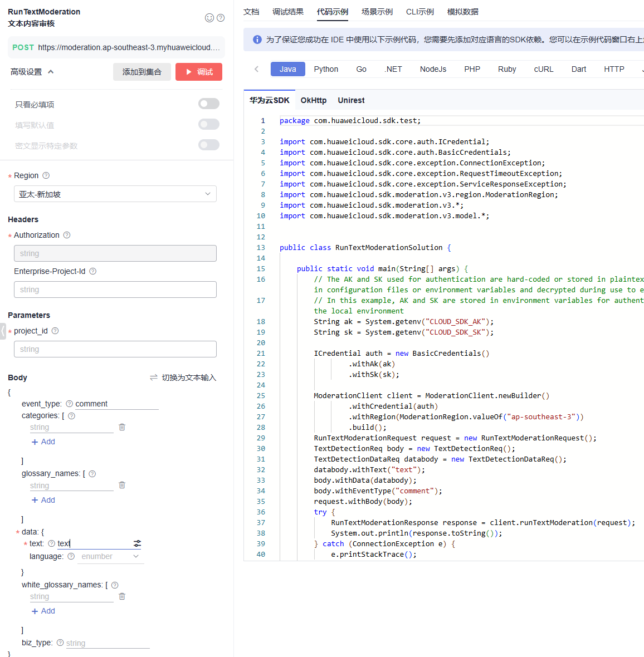Screen dimensions: 644x657
Task: Add another white_glossary_names entry
Action: [43, 611]
